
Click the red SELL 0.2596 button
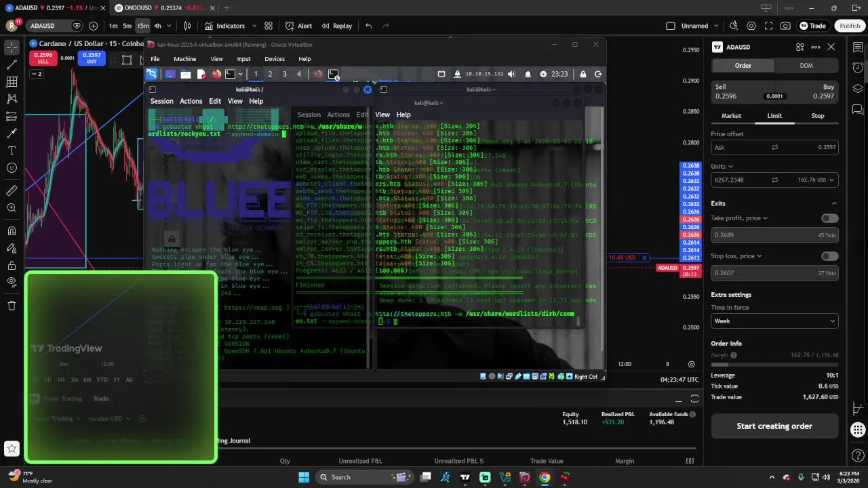pyautogui.click(x=43, y=58)
